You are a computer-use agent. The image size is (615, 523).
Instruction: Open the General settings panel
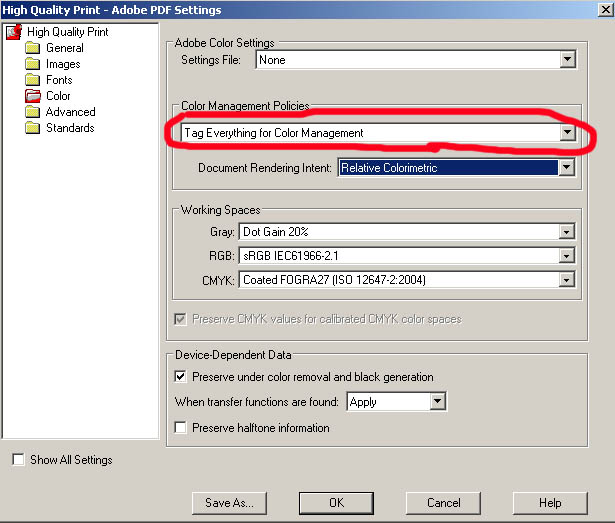(x=65, y=48)
